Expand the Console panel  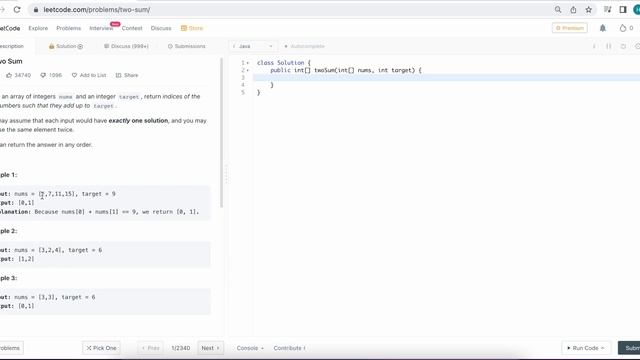[250, 348]
